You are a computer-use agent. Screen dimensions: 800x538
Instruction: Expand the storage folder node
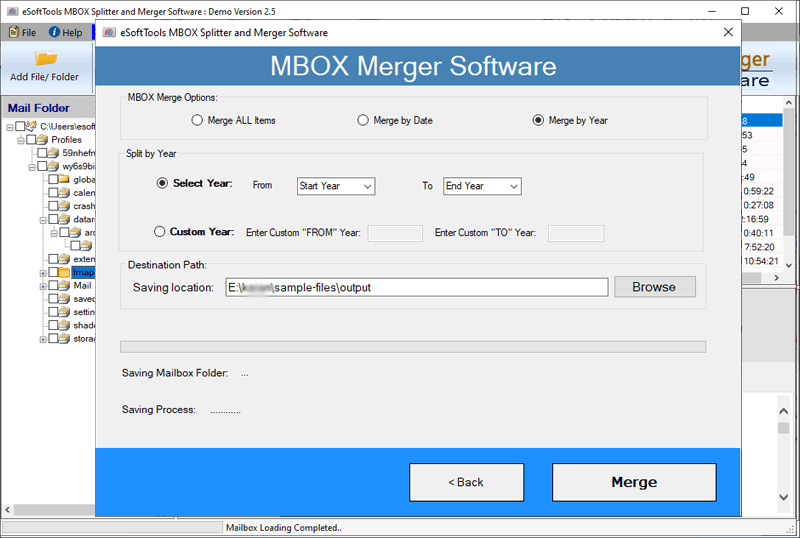43,339
